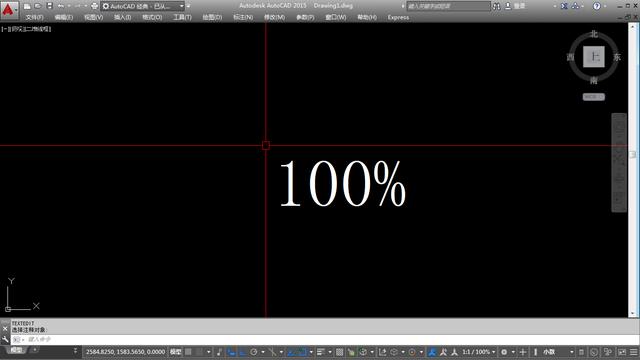
Task: Click the search keyword input field
Action: [x=448, y=6]
